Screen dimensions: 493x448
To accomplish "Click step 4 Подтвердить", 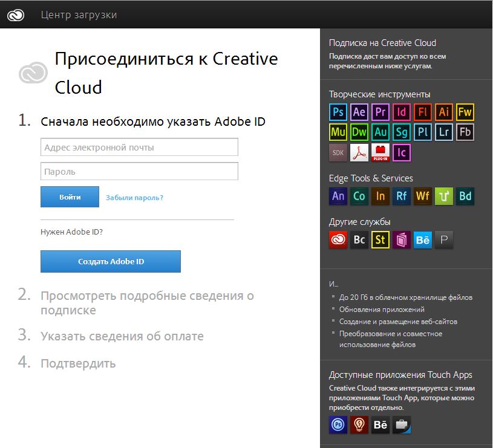I will tap(78, 363).
